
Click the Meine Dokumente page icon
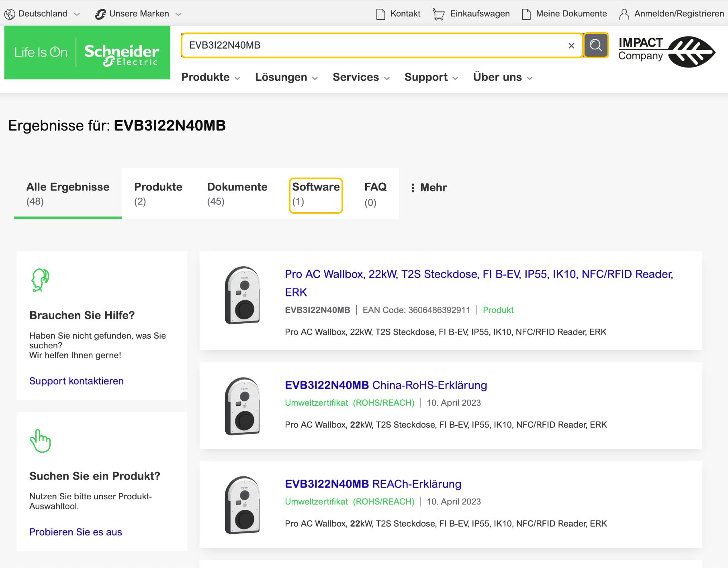click(526, 14)
